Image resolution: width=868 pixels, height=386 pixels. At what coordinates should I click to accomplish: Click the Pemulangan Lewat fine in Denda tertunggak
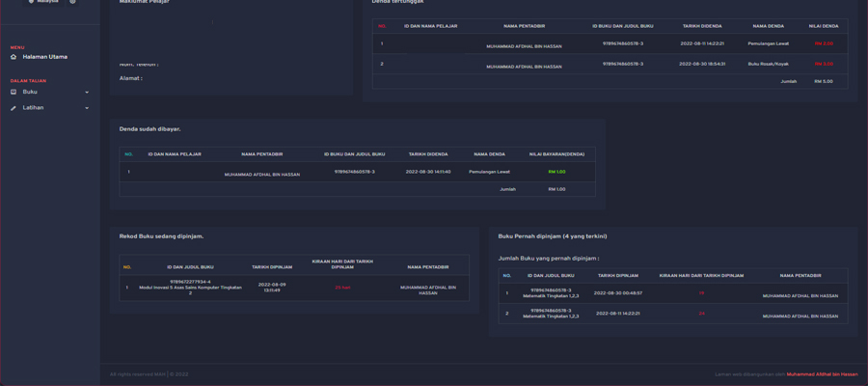768,43
